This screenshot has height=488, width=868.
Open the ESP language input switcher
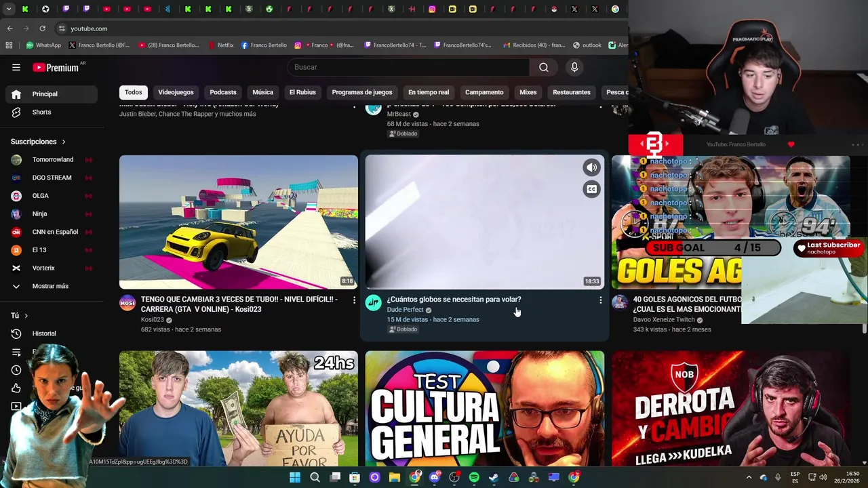tap(795, 478)
